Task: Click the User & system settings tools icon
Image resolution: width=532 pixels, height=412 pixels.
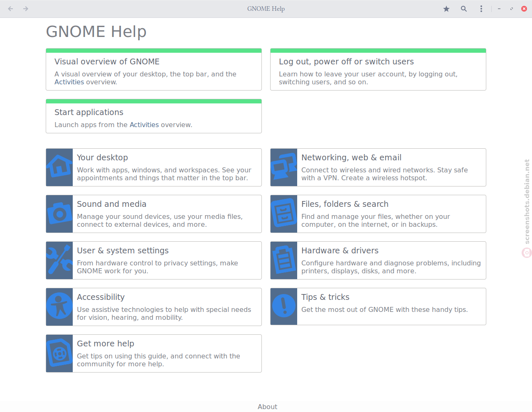Action: (59, 260)
